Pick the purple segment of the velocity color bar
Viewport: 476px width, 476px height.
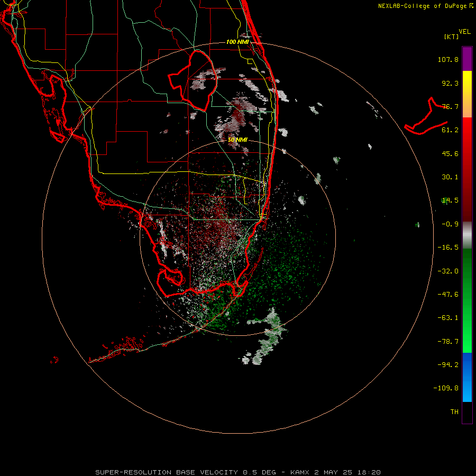click(467, 59)
